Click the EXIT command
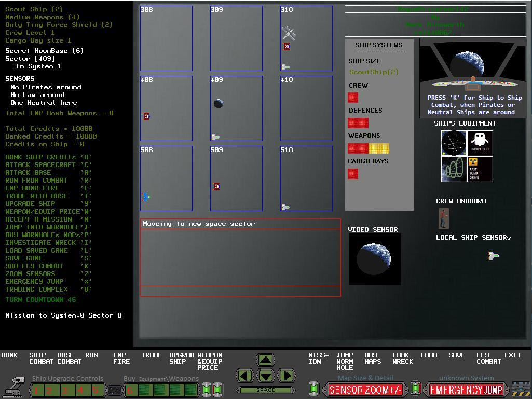Image resolution: width=532 pixels, height=399 pixels. (512, 355)
